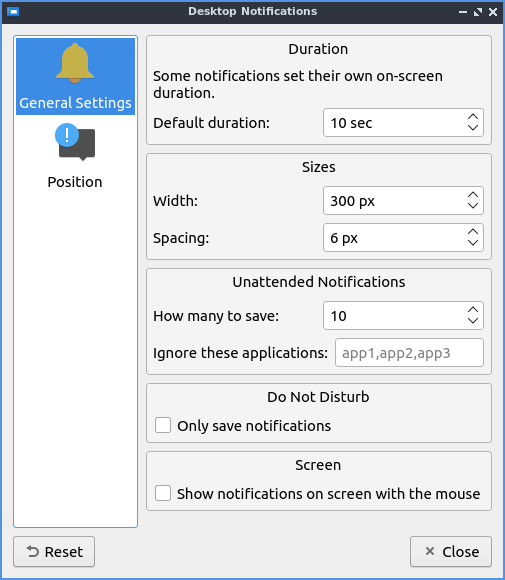Maximize the Desktop Notifications window

click(478, 12)
